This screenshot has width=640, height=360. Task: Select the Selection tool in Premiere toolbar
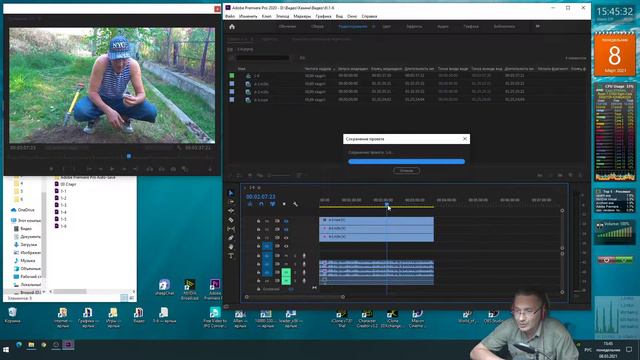pyautogui.click(x=231, y=193)
